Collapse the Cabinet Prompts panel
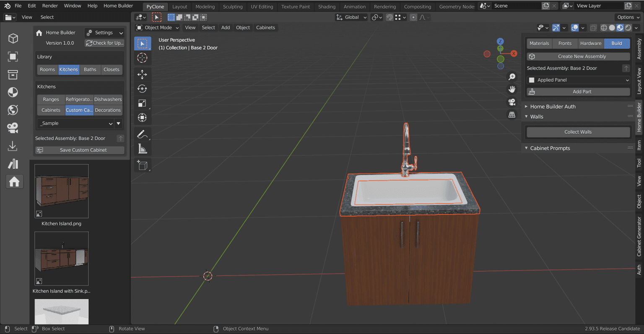644x334 pixels. coord(550,148)
